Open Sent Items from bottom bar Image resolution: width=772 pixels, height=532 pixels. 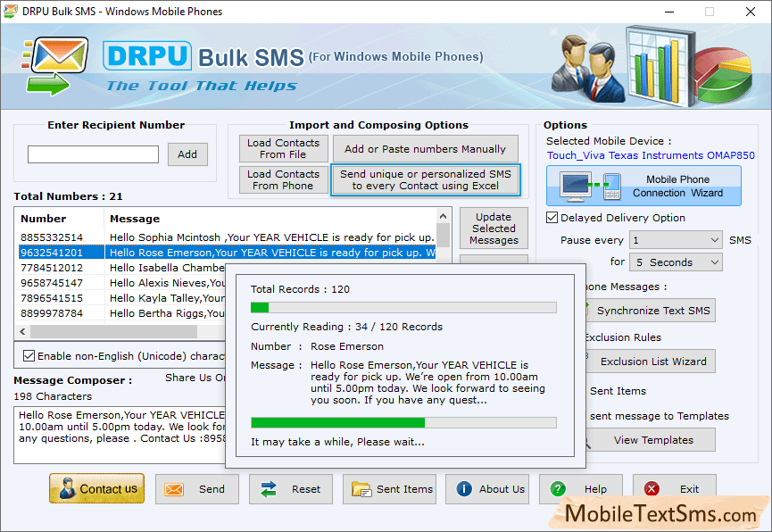[389, 489]
